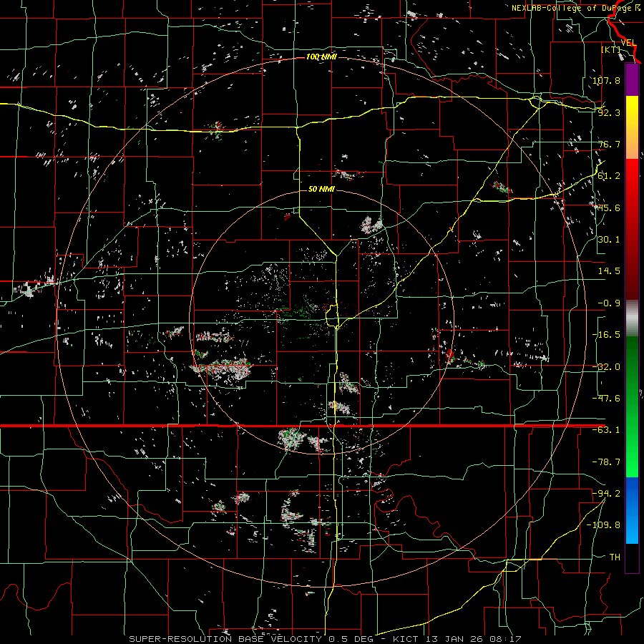Click the -0.9 velocity scale value
Screen dimensions: 644x644
point(609,303)
